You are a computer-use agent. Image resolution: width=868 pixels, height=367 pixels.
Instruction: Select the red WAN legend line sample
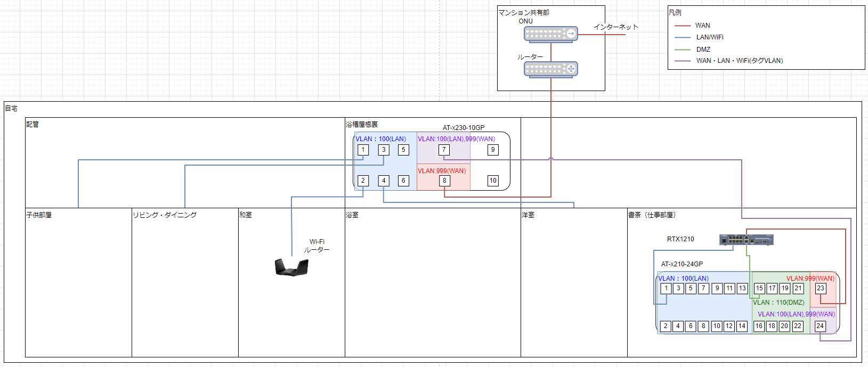pyautogui.click(x=683, y=26)
